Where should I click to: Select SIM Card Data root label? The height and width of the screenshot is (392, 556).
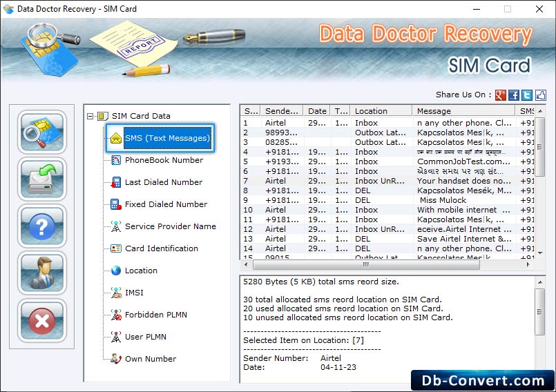point(141,116)
